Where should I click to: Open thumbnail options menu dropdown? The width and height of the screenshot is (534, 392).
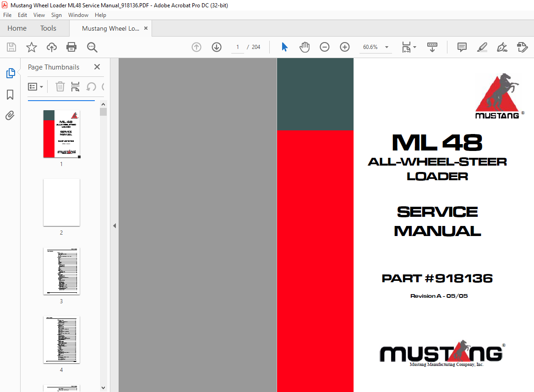point(35,87)
